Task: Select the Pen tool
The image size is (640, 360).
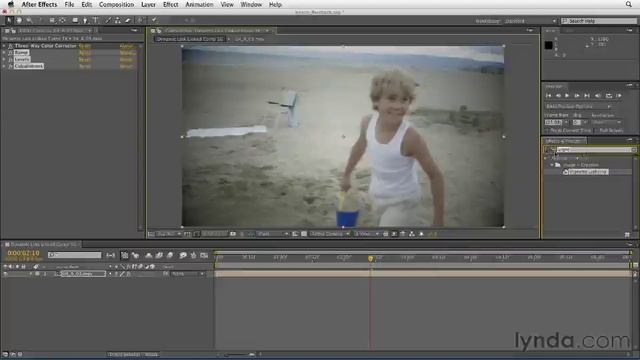Action: [x=85, y=20]
